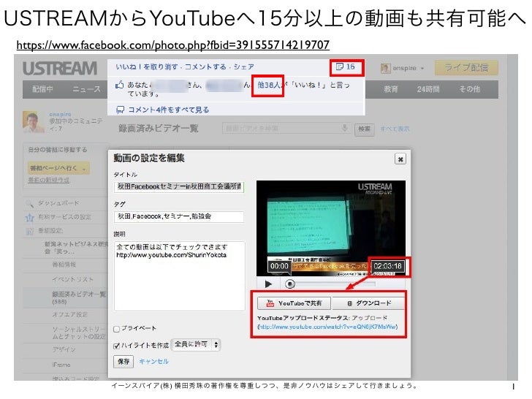Click the ライブ配信 button
Screen dimensions: 532x399
[466, 68]
